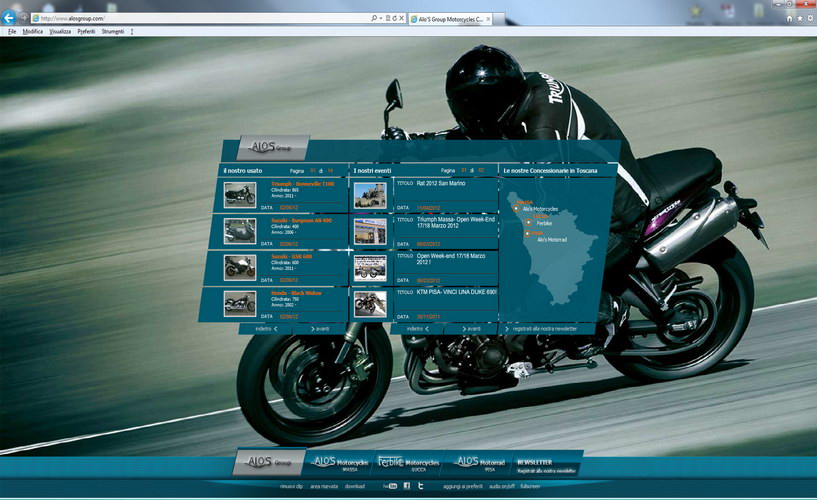Image resolution: width=817 pixels, height=500 pixels.
Task: Select AIO'S Group tab in the bottom bar
Action: 269,462
